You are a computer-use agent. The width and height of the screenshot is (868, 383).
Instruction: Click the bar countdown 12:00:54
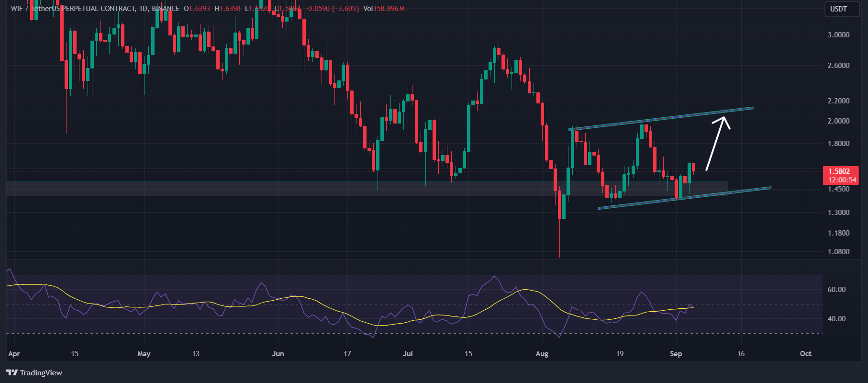pyautogui.click(x=842, y=180)
